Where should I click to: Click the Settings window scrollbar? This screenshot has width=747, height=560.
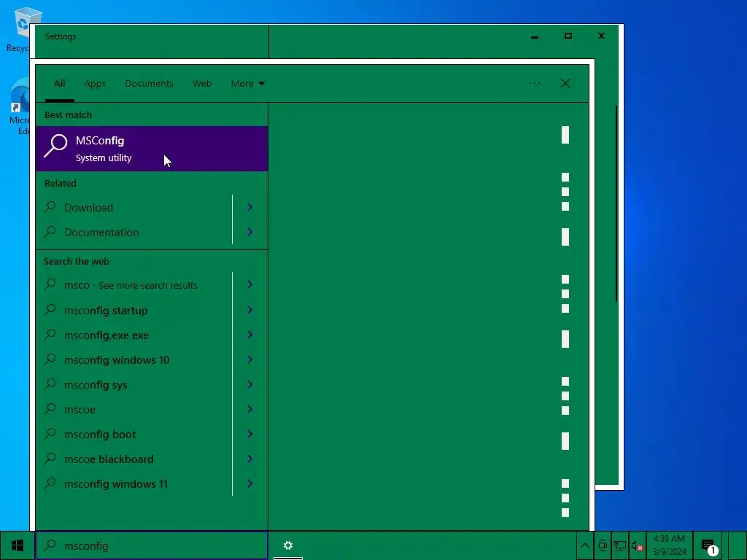616,204
